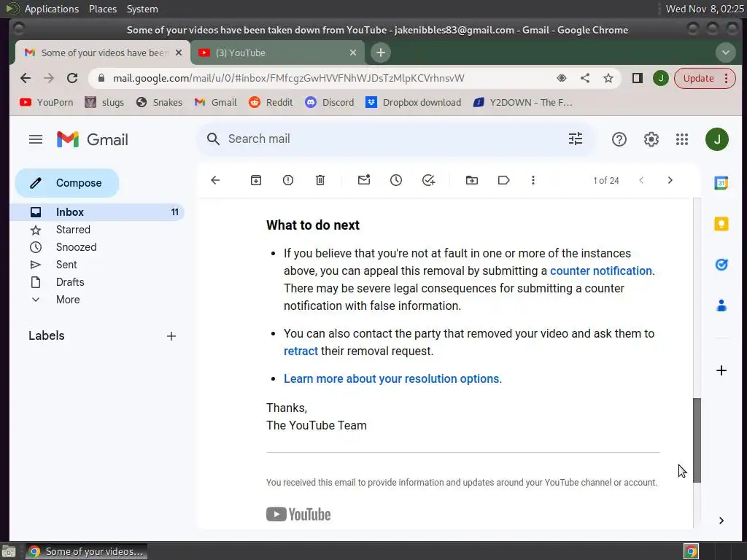Open the counter notification link
Image resolution: width=747 pixels, height=560 pixels.
pyautogui.click(x=601, y=271)
